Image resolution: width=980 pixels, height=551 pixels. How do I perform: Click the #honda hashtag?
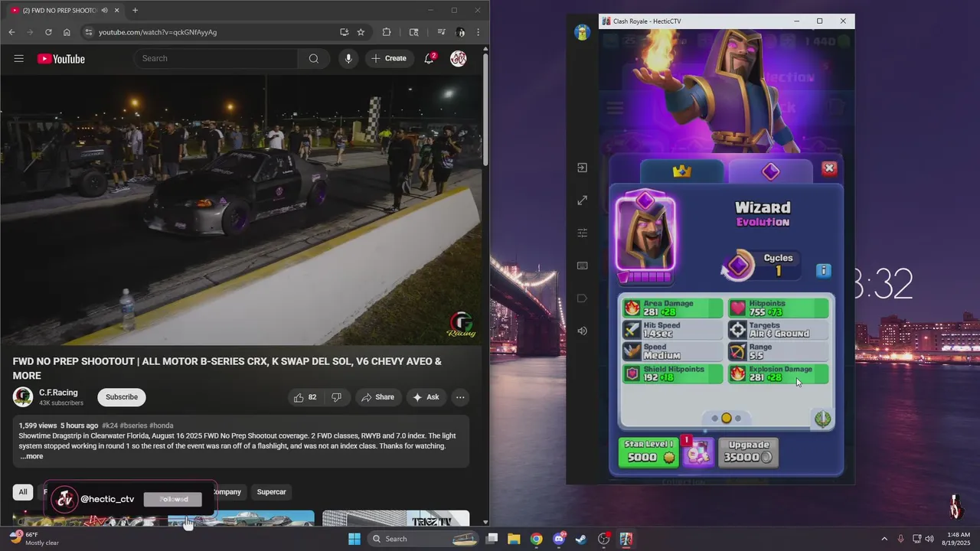click(162, 425)
